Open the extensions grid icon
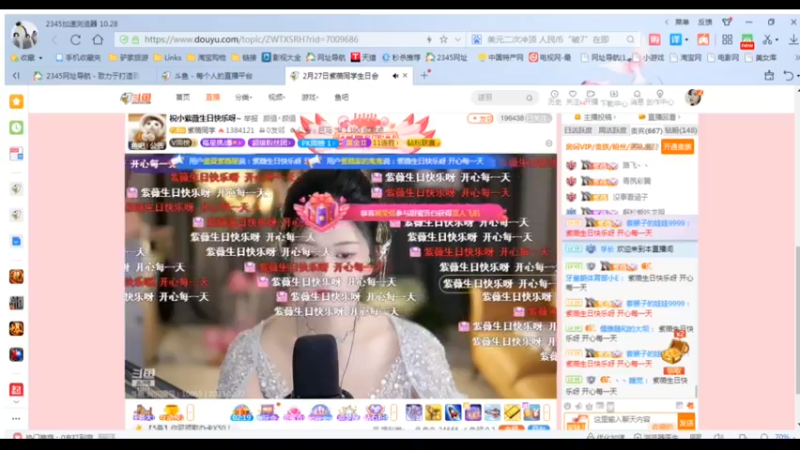The image size is (800, 450). pyautogui.click(x=727, y=39)
